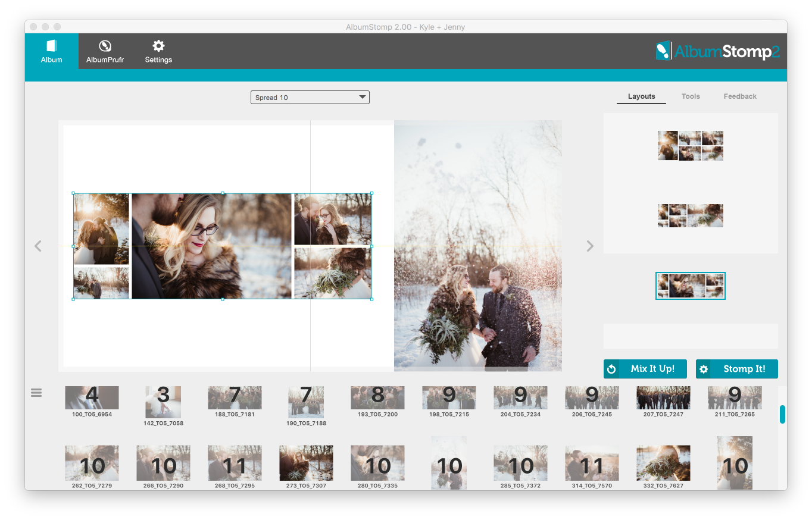This screenshot has width=812, height=520.
Task: Select thumbnail 198_TO5_7215
Action: click(x=449, y=398)
